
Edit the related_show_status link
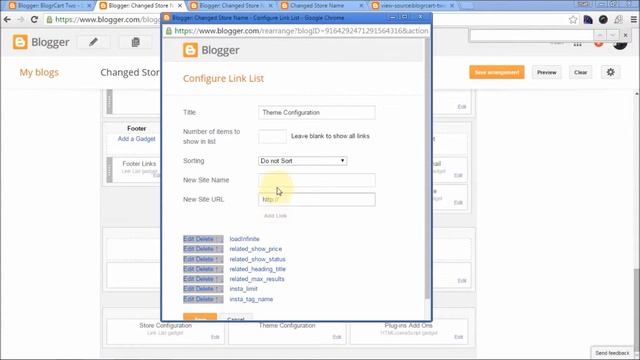[188, 259]
